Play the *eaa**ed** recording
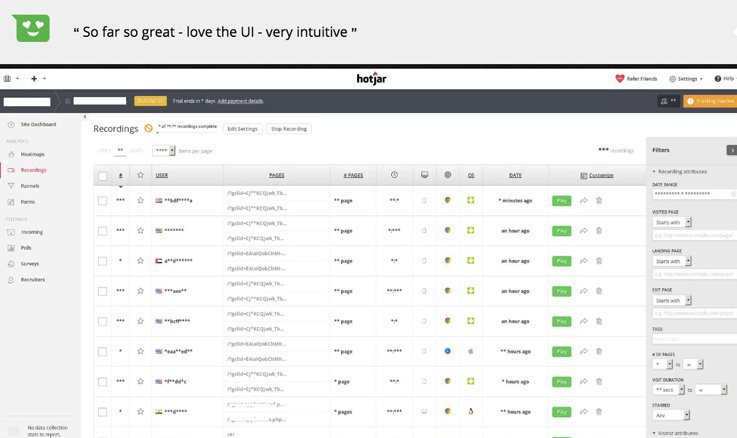737x438 pixels. click(x=562, y=352)
